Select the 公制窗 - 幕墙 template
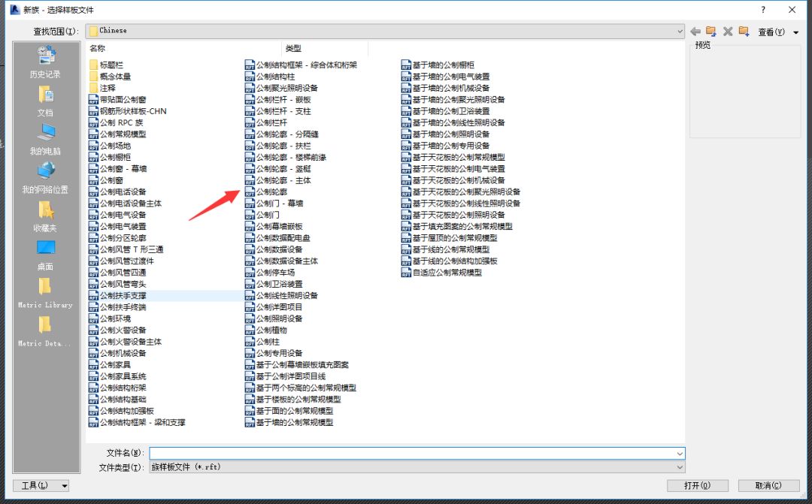The image size is (812, 504). point(117,169)
